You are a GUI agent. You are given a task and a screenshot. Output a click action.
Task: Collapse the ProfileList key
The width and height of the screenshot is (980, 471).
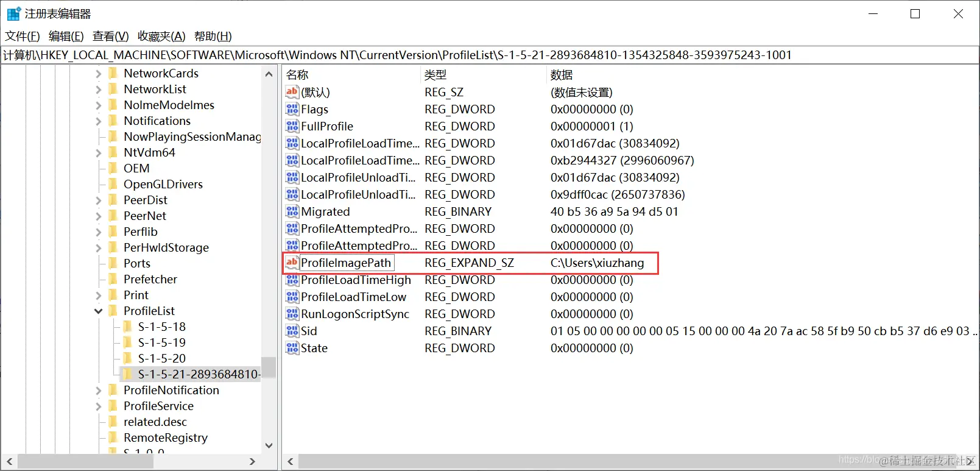pos(99,311)
